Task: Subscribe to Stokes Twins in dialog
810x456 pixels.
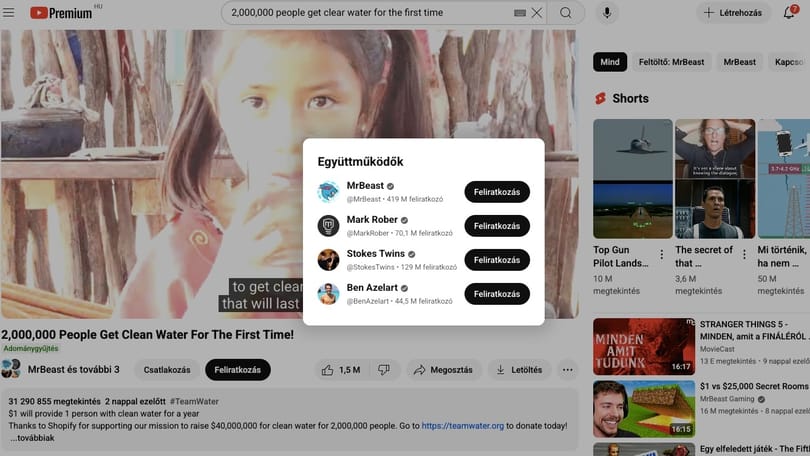Action: click(497, 260)
